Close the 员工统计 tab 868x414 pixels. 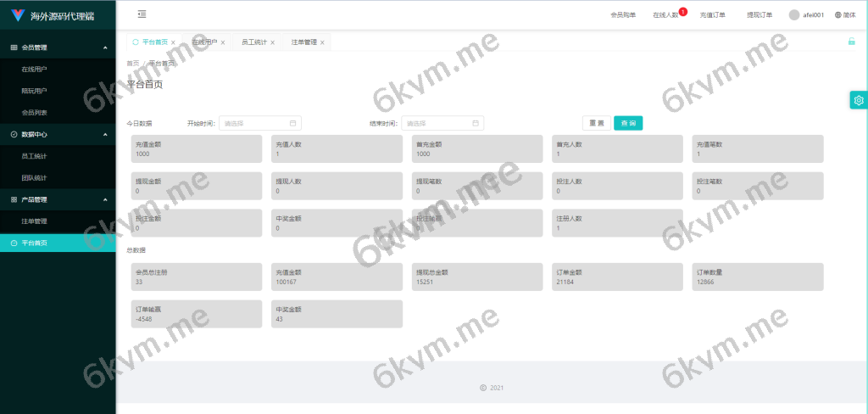click(272, 42)
